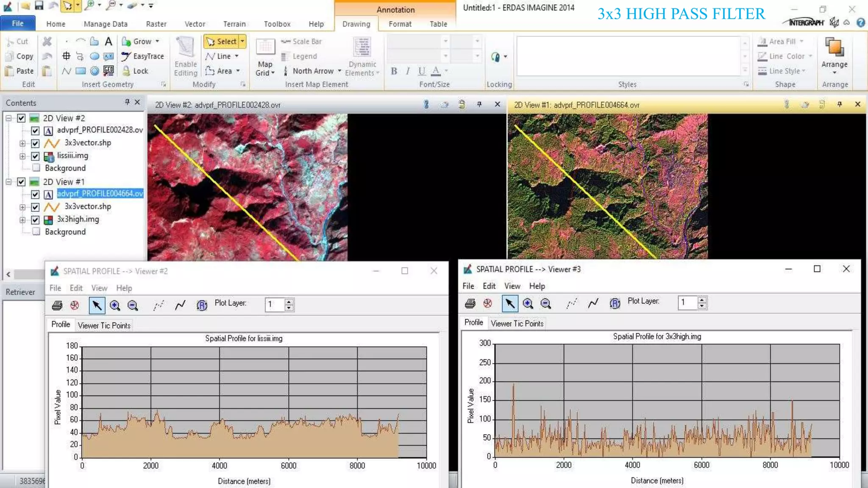The width and height of the screenshot is (868, 488).
Task: Select the arrow pointer tool in Viewer #3
Action: coord(510,303)
